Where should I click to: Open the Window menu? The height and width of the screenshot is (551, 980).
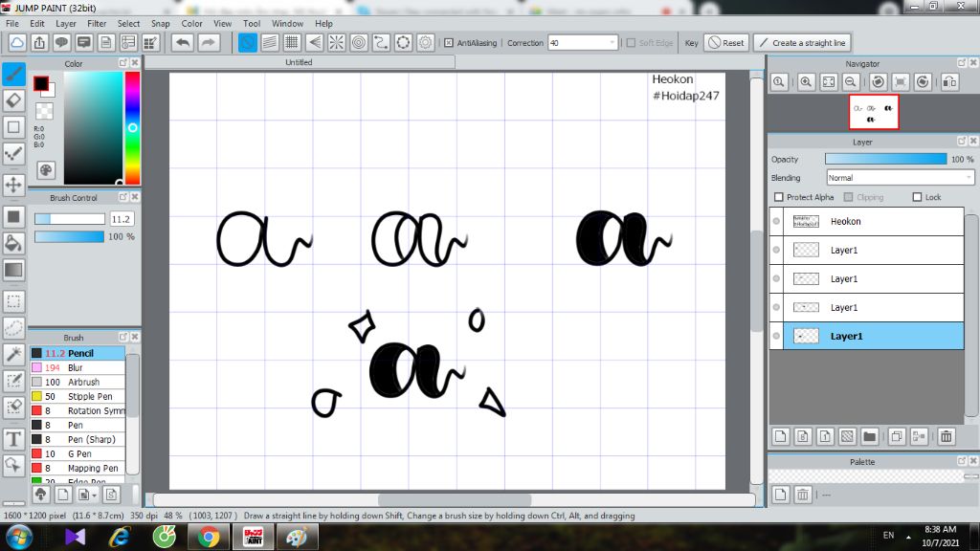(x=287, y=23)
